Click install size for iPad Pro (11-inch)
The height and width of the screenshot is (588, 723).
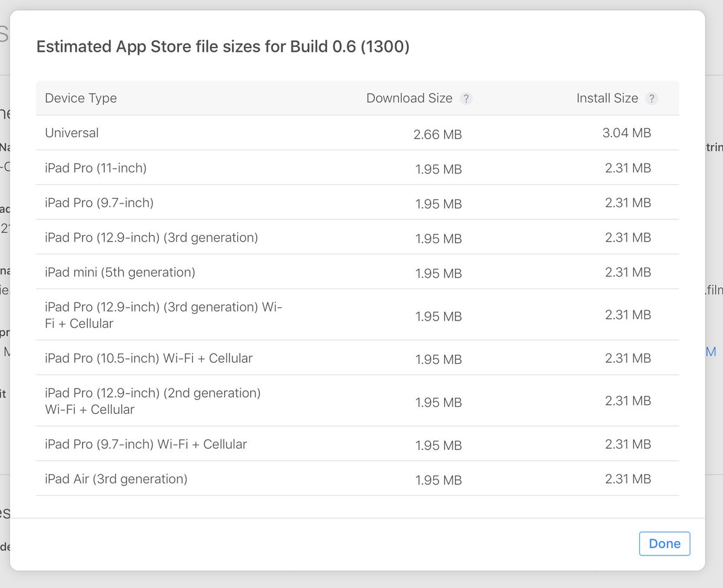click(x=628, y=168)
